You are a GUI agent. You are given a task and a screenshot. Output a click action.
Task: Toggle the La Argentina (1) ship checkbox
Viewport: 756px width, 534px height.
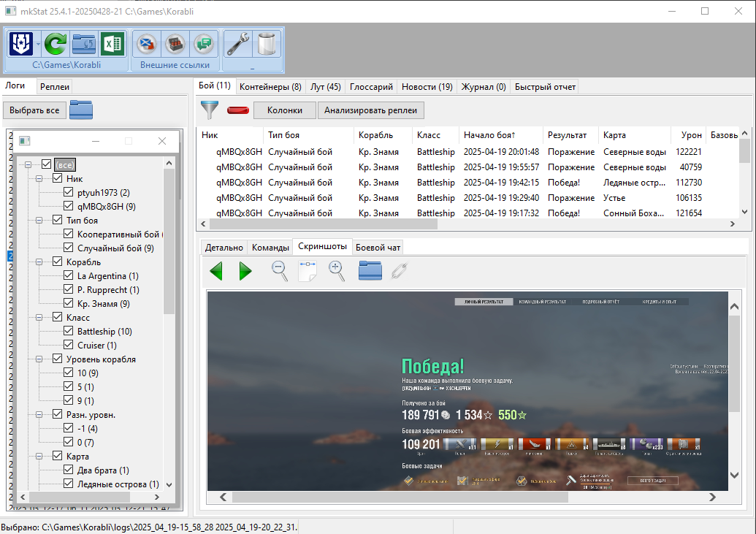click(69, 276)
